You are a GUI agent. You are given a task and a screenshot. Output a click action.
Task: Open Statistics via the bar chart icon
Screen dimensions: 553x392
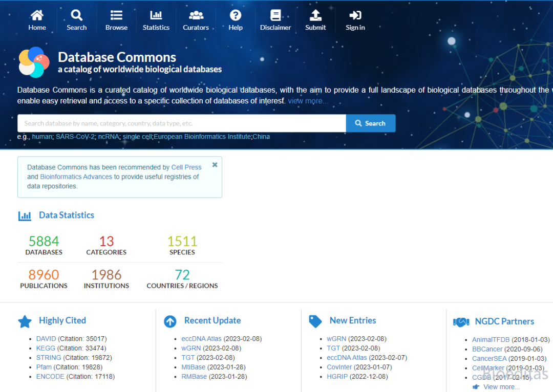pos(156,16)
